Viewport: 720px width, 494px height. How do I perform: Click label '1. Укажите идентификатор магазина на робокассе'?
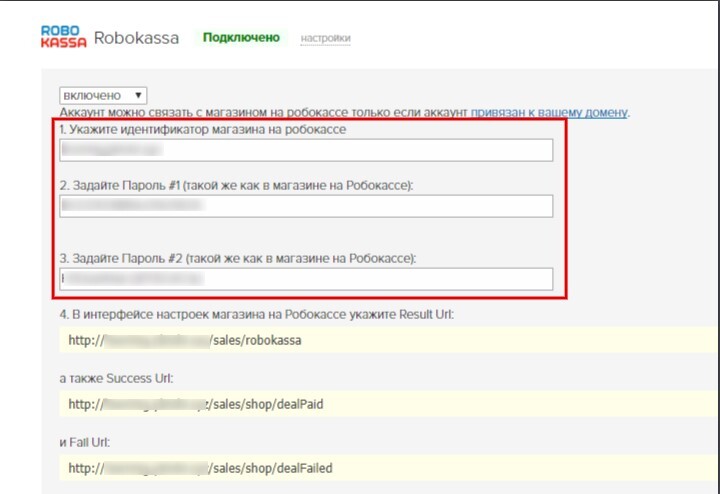(x=202, y=129)
